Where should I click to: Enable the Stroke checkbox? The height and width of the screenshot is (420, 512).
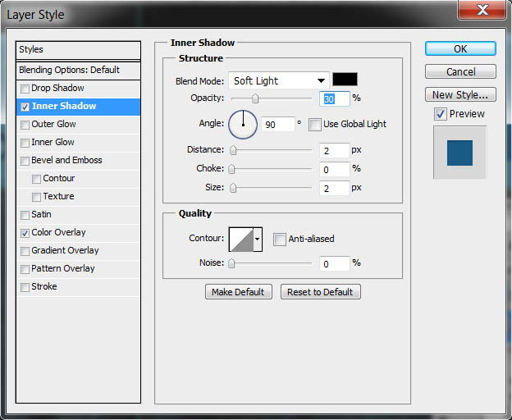coord(25,287)
